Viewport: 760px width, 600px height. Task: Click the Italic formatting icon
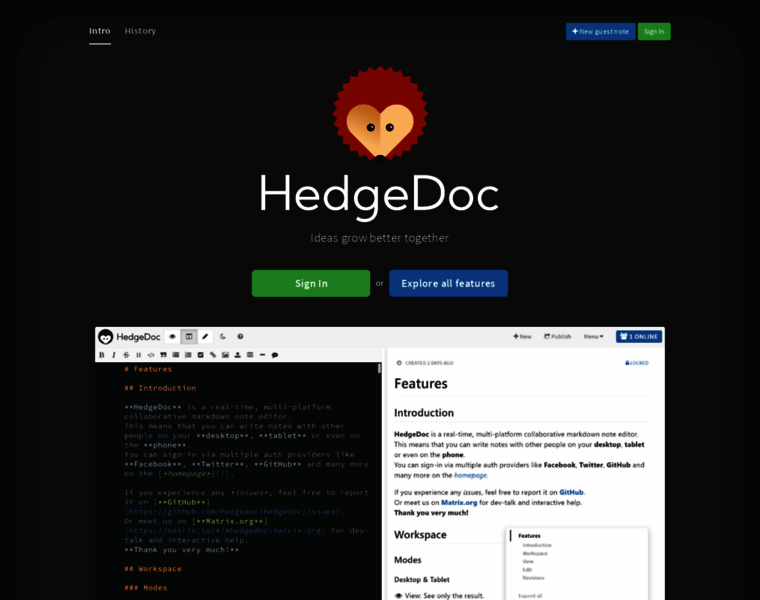114,355
